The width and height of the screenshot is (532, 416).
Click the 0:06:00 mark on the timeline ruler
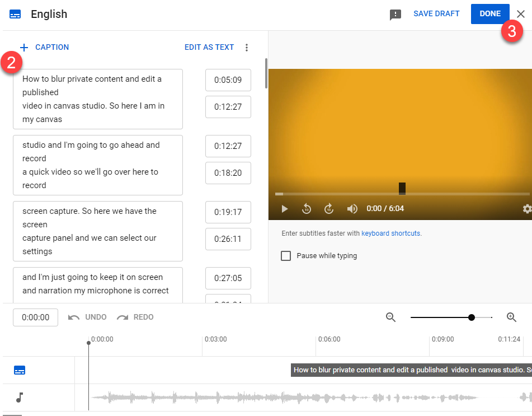(x=329, y=339)
